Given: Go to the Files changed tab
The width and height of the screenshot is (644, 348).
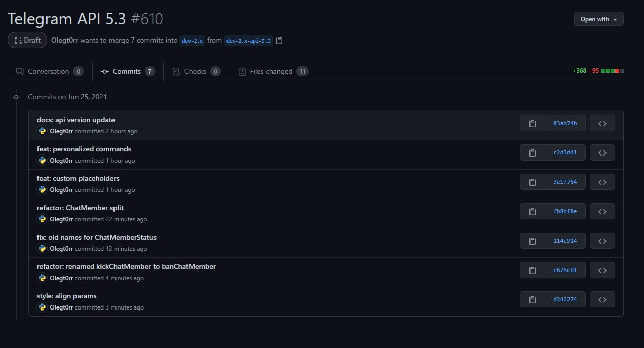Looking at the screenshot, I should (273, 71).
